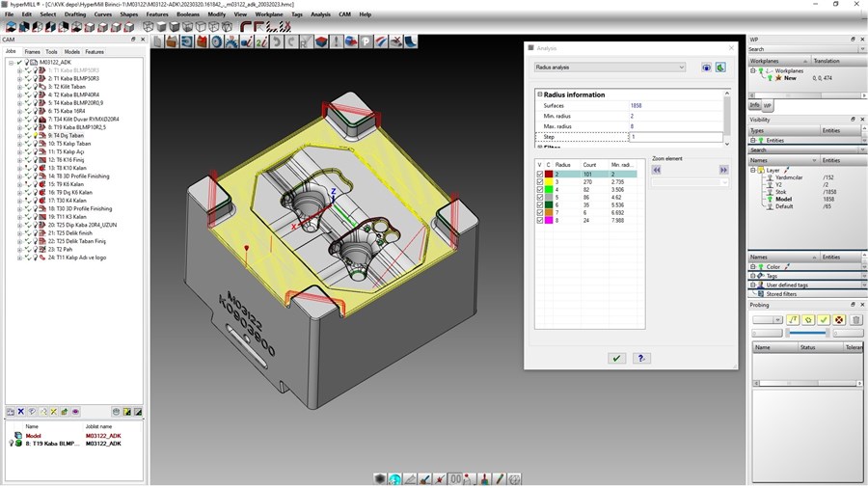
Task: Click the hatched icon with red X
Action: point(285,27)
